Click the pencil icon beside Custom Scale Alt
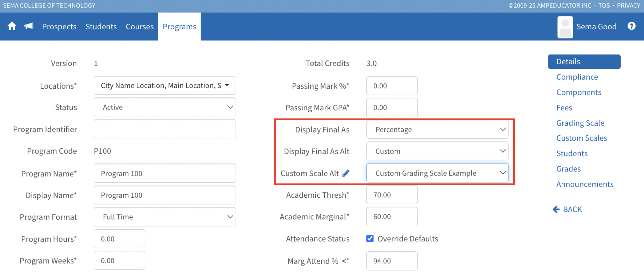The image size is (644, 273). (x=346, y=173)
